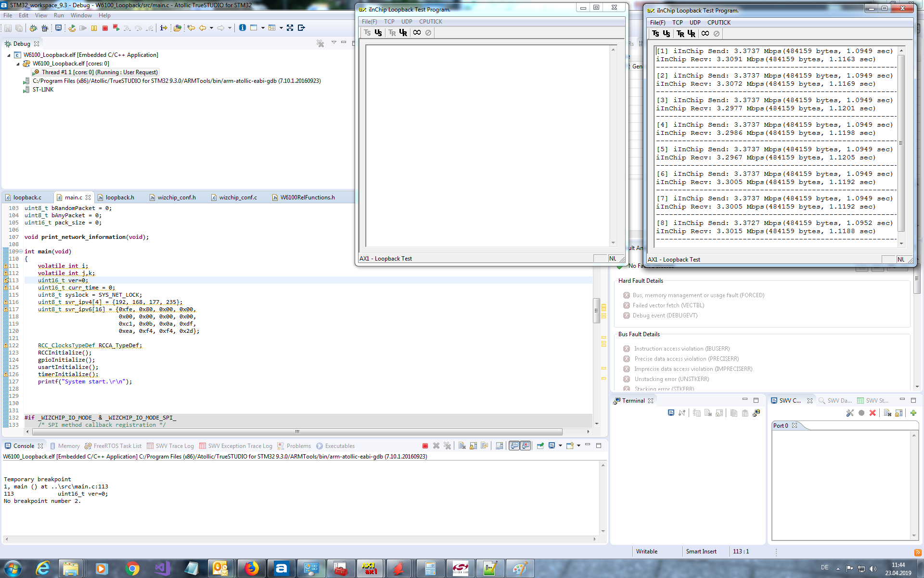924x578 pixels.
Task: Toggle instruction stepping mode icon
Action: click(x=164, y=28)
